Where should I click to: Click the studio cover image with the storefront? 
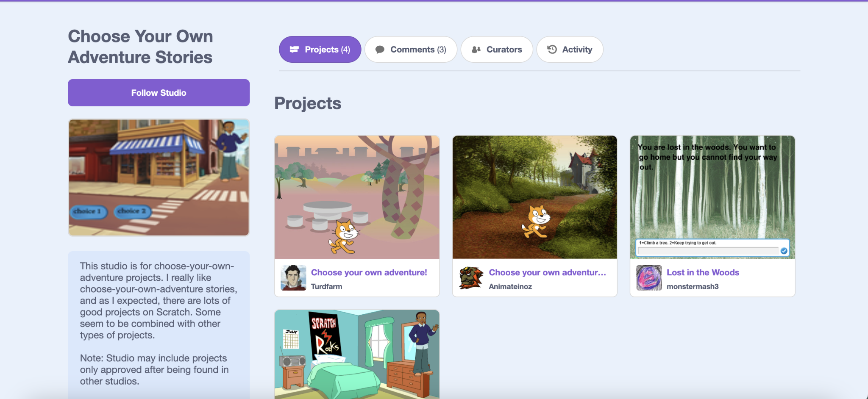[159, 177]
